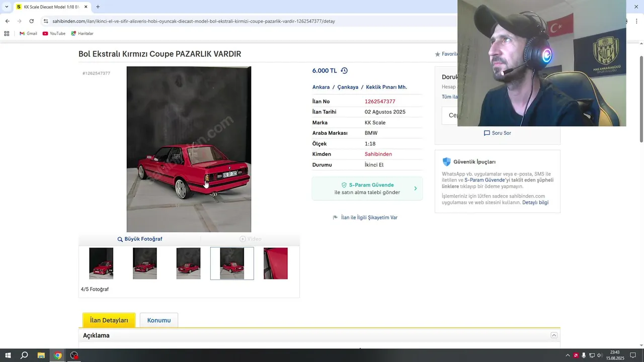Click the volume speaker tray icon
644x362 pixels.
(600, 355)
